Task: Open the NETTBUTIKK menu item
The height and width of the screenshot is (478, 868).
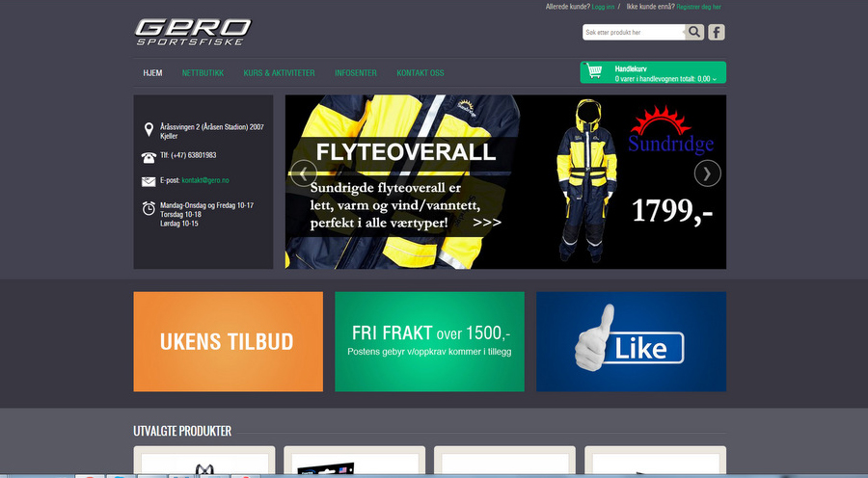Action: (x=203, y=73)
